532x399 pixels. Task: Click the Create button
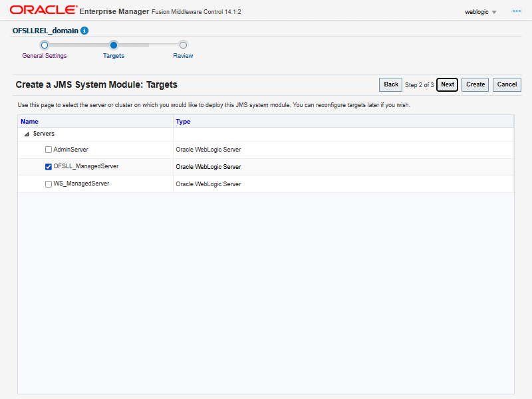point(475,84)
